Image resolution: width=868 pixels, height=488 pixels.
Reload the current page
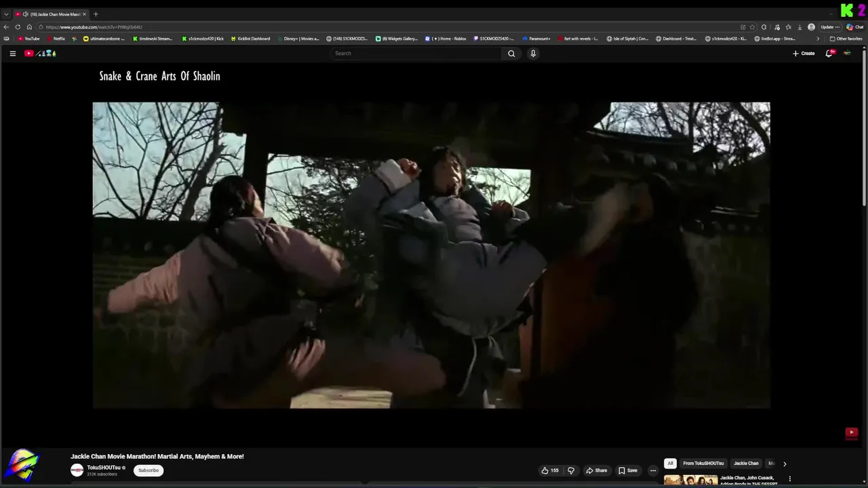coord(18,27)
